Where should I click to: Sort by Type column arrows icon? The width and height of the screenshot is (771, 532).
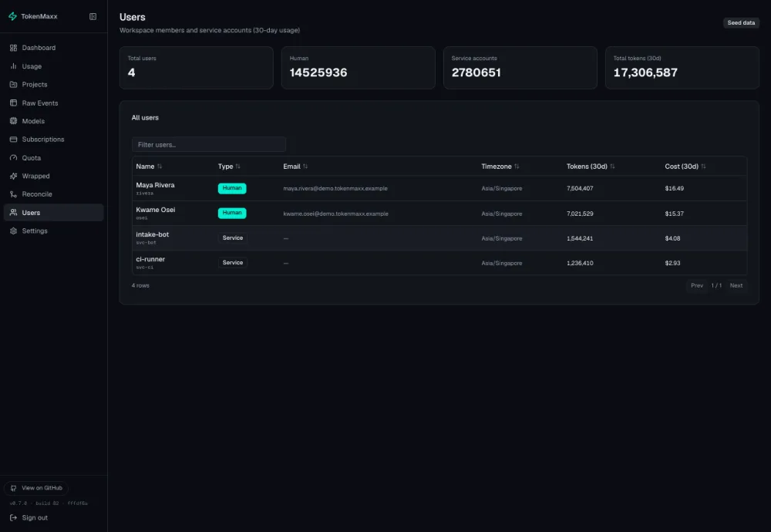(x=238, y=167)
